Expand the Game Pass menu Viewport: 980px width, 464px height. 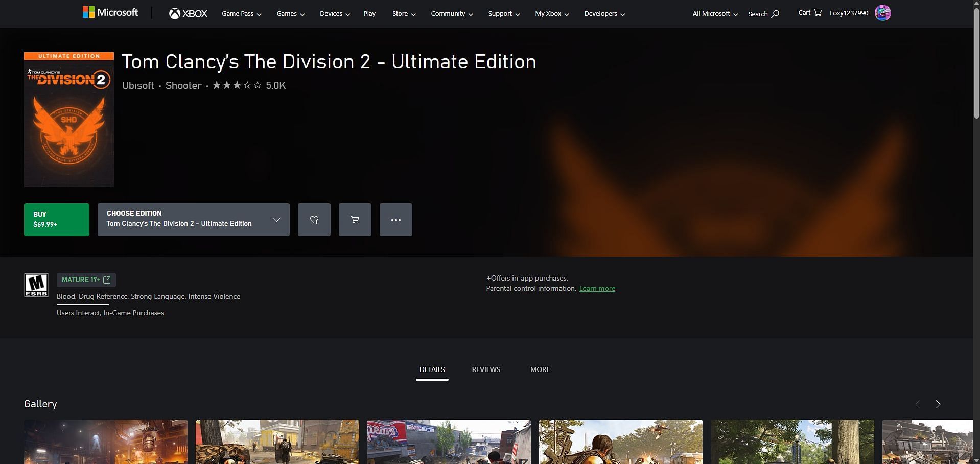point(242,14)
